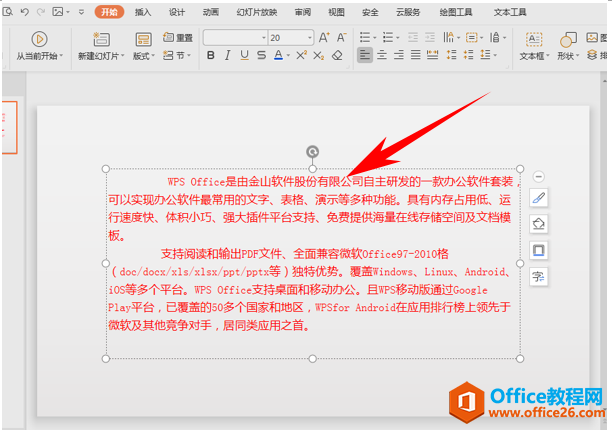Image resolution: width=612 pixels, height=430 pixels.
Task: Click the Layout (版式) icon
Action: tap(143, 39)
